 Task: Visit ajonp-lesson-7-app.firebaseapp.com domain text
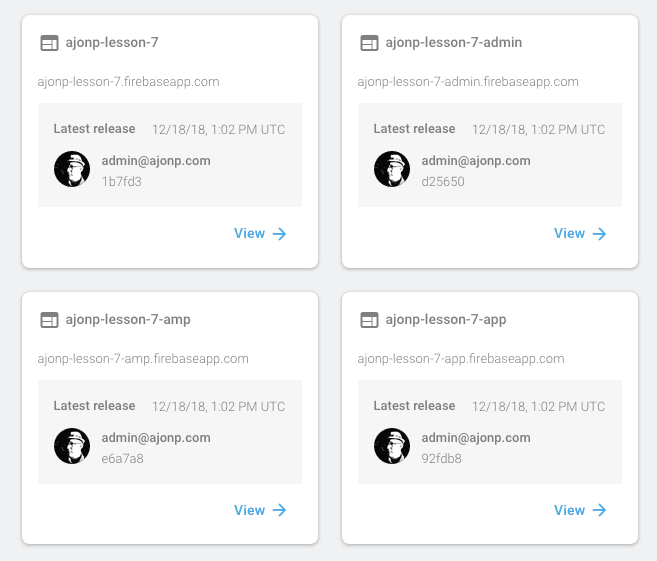coord(461,359)
